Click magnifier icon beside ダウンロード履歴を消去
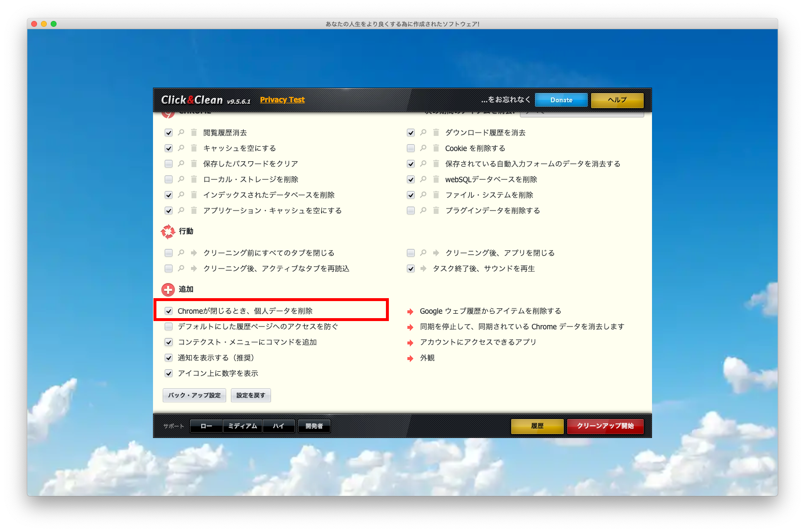Screen dimensions: 805x532 tap(423, 133)
